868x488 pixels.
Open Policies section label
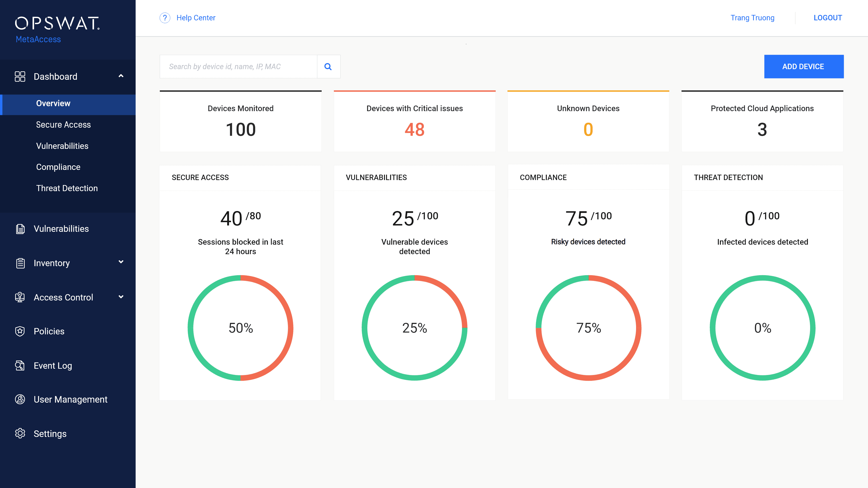(x=49, y=331)
